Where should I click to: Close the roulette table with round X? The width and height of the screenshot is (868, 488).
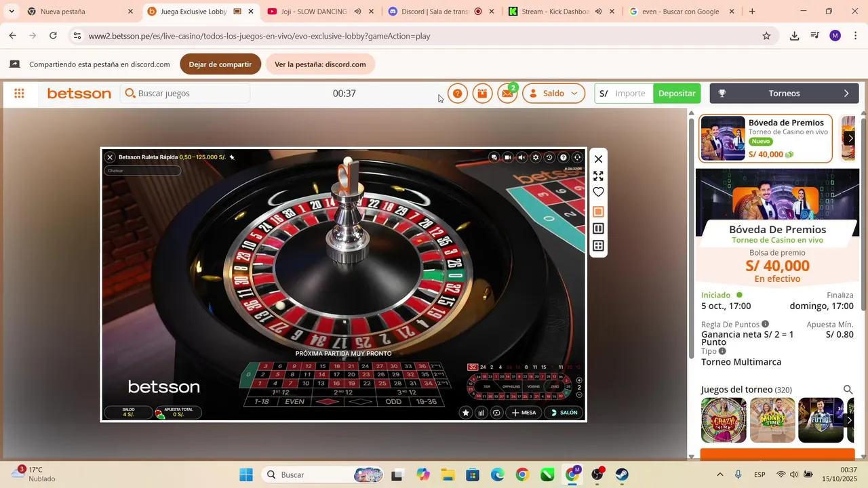110,157
